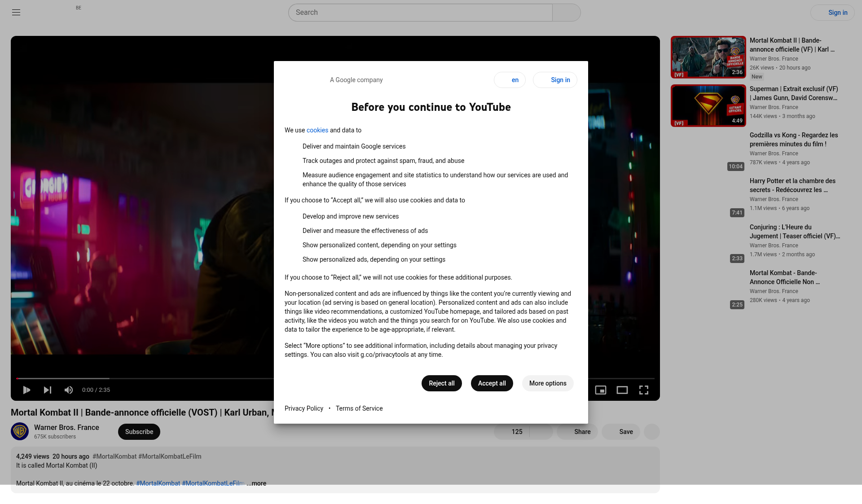Like the video with 125 likes

(512, 432)
